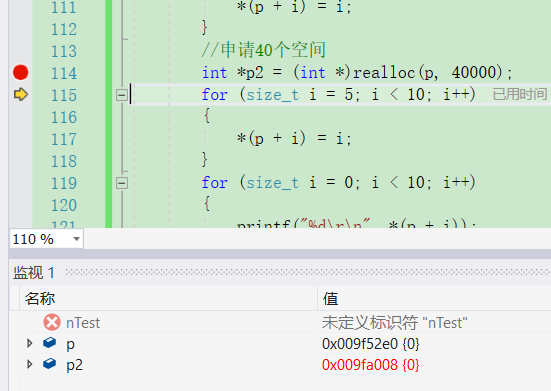
Task: Click line number 117 in the margin
Action: (64, 139)
